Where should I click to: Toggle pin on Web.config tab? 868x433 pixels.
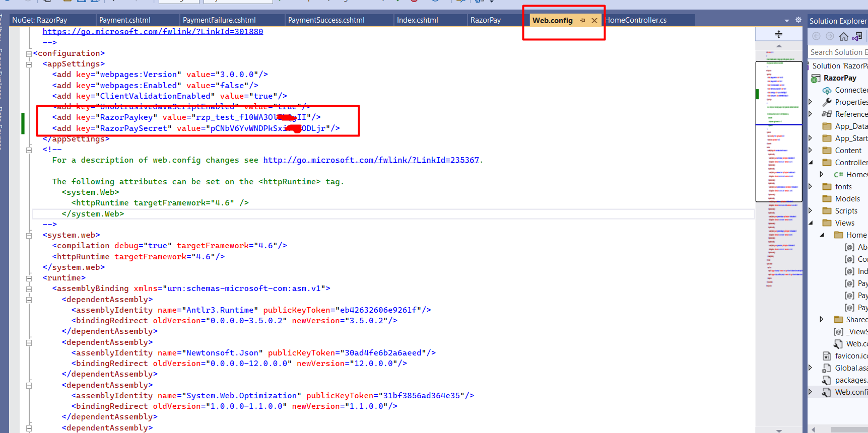[582, 21]
